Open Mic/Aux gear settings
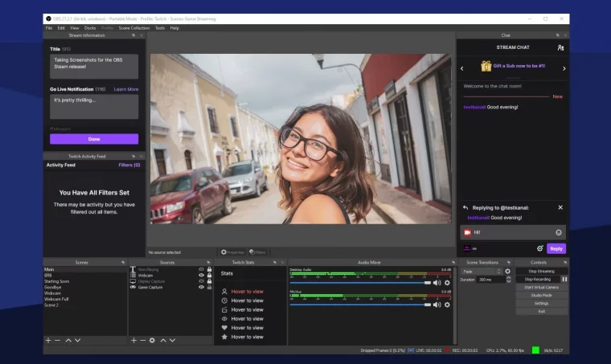 [447, 305]
